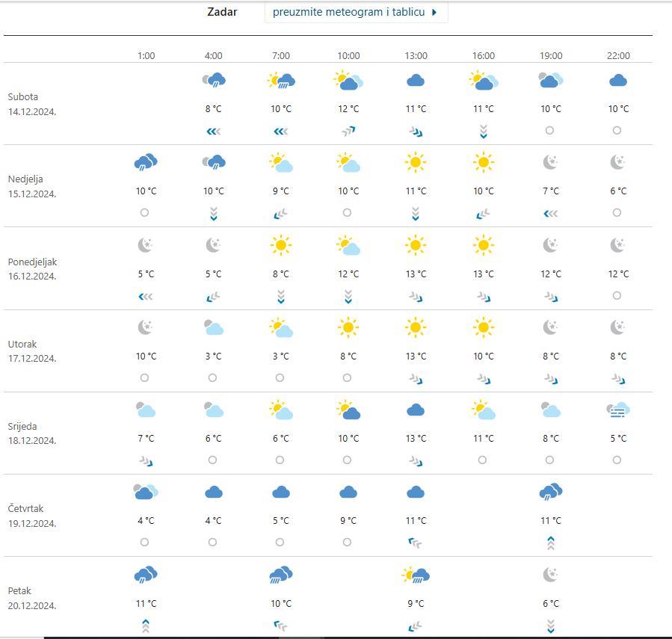
Task: Select the 22:00 time column header
Action: 618,56
